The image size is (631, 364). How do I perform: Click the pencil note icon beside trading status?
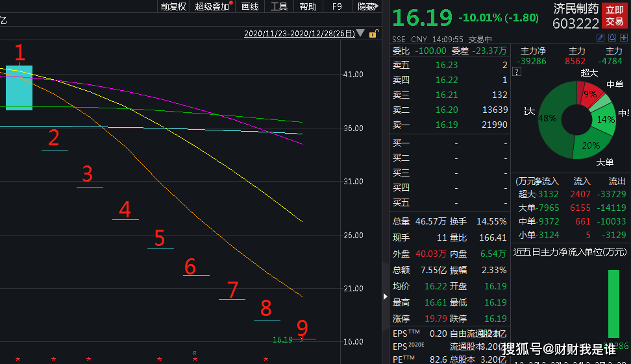pyautogui.click(x=600, y=38)
